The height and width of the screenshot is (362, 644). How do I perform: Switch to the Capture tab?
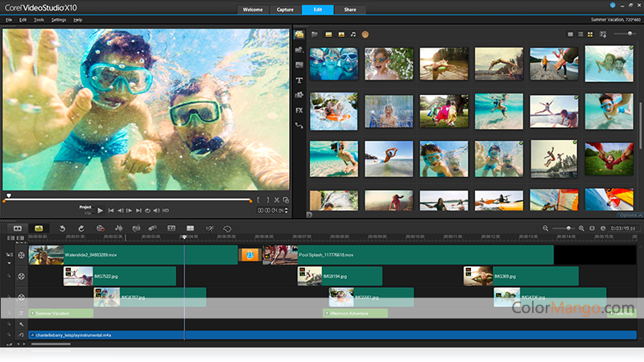point(285,10)
